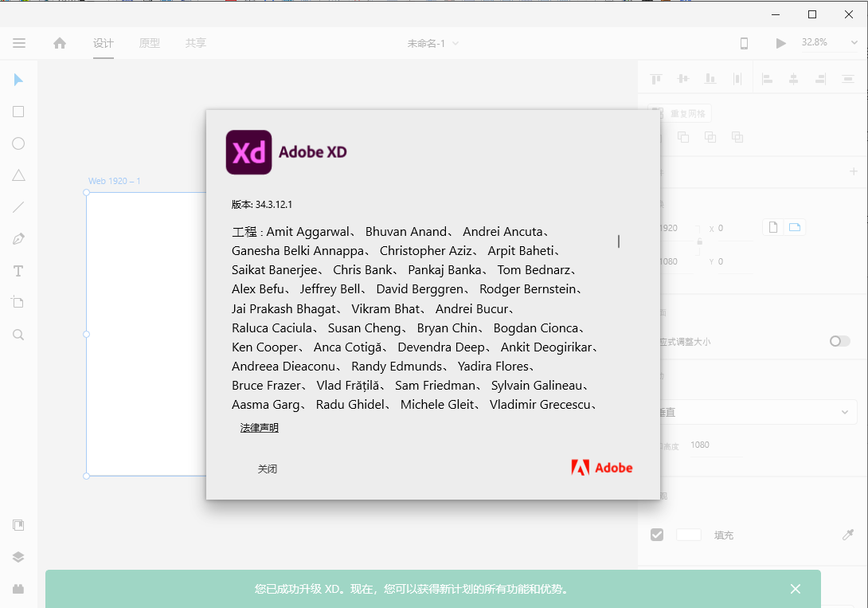This screenshot has width=868, height=608.
Task: Click the exclude overlap boolean icon
Action: pyautogui.click(x=737, y=137)
